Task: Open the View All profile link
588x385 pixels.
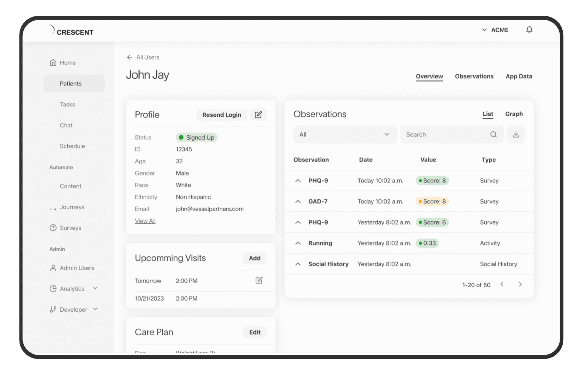Action: (145, 221)
